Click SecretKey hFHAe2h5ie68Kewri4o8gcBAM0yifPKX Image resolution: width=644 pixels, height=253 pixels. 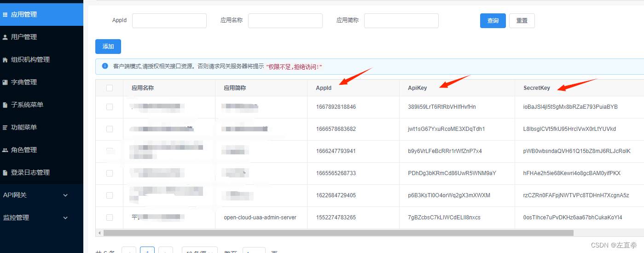pos(572,173)
